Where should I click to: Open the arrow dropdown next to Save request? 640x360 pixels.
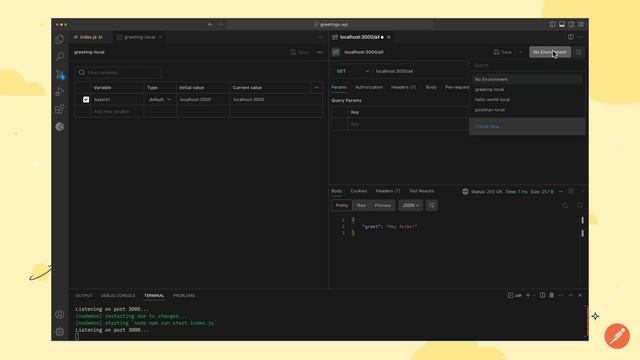520,52
